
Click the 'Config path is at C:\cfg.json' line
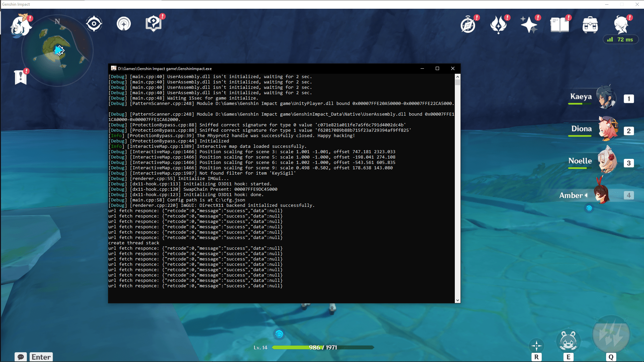click(177, 200)
